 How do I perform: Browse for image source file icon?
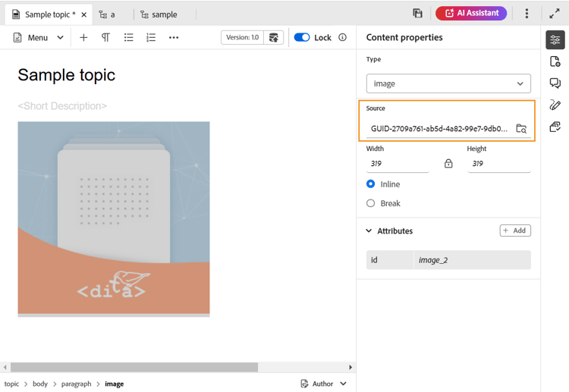521,128
